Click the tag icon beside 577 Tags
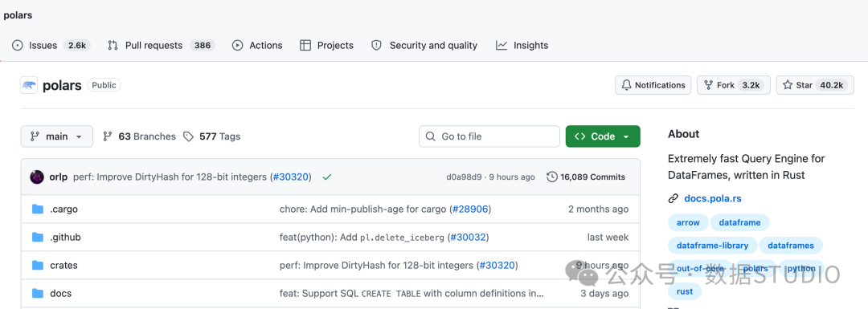Viewport: 868px width, 309px height. coord(189,136)
